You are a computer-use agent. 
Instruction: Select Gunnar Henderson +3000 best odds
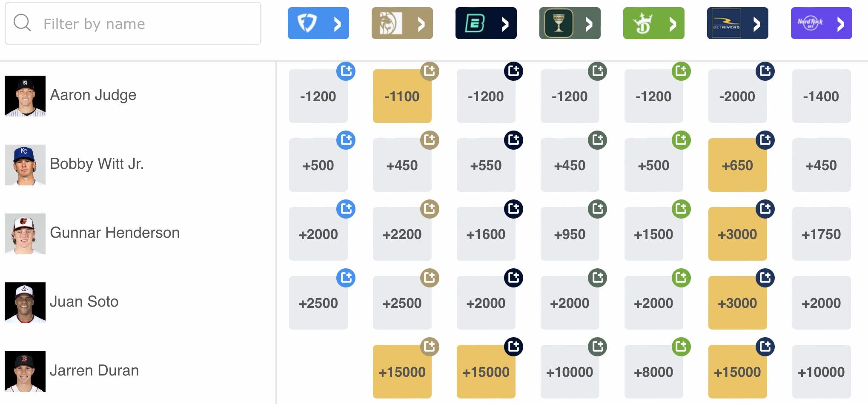[x=737, y=234]
